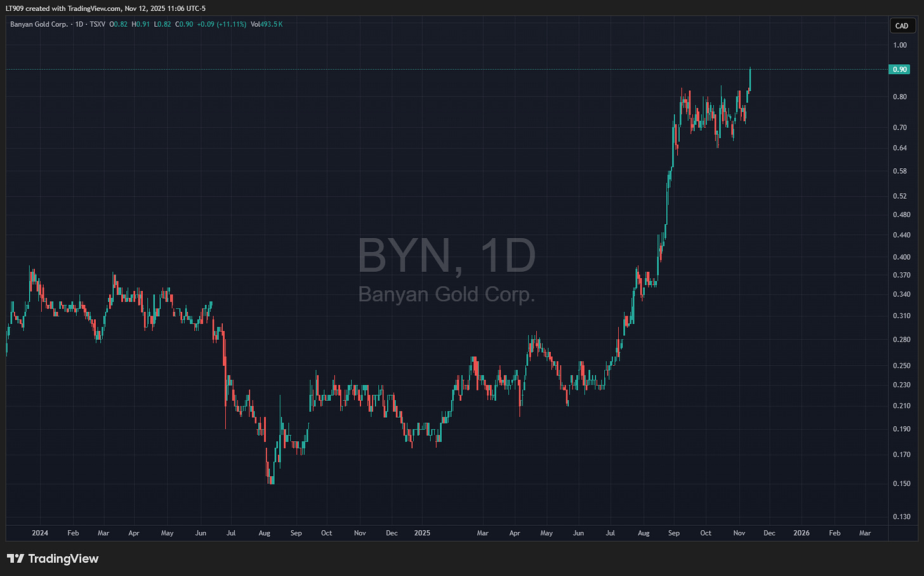Viewport: 924px width, 576px height.
Task: Click the 0.80 price axis label
Action: point(899,97)
